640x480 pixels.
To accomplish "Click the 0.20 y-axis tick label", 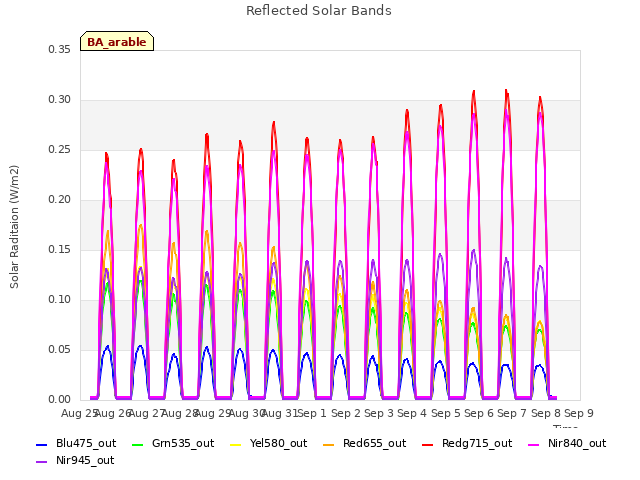I will (60, 200).
